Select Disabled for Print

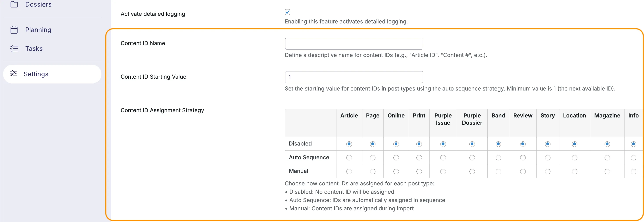click(419, 144)
